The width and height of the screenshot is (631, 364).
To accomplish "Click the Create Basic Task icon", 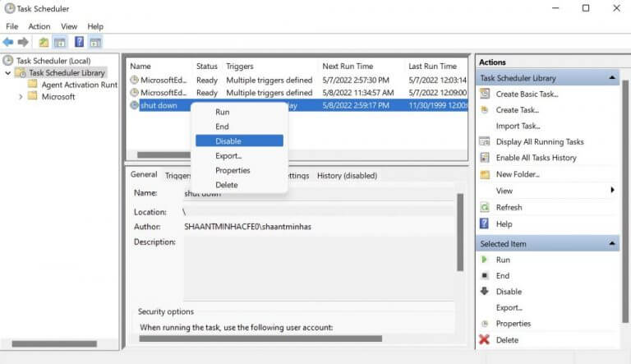I will click(485, 94).
